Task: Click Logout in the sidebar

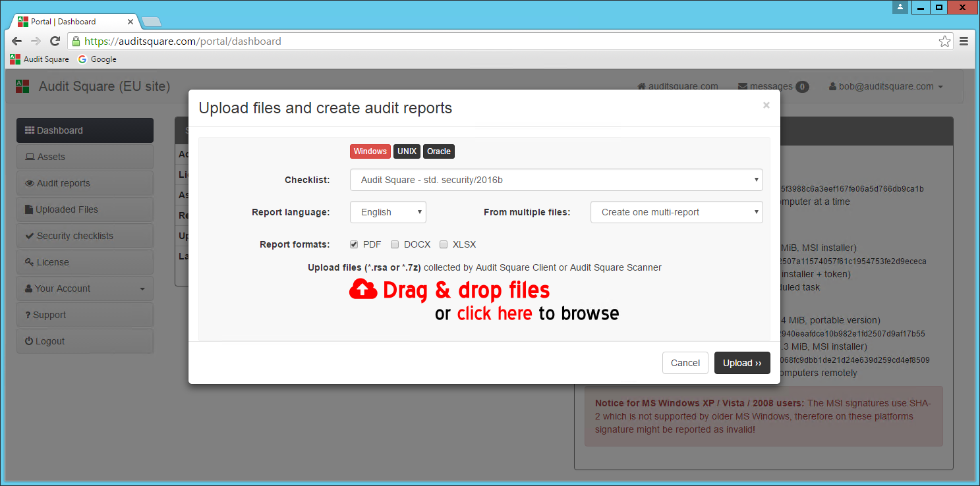Action: point(85,341)
